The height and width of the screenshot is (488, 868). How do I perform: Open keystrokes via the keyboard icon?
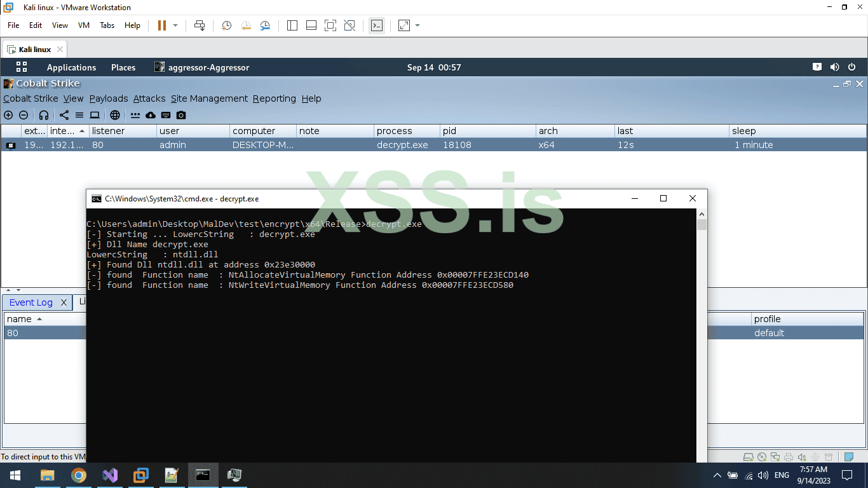point(166,115)
